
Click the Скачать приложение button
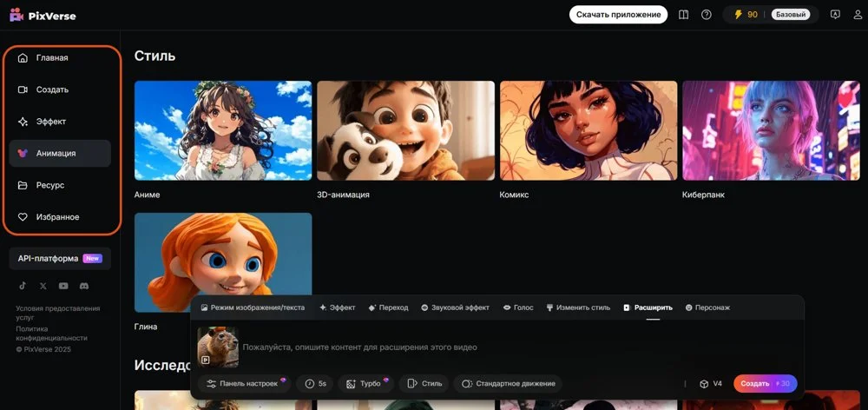point(618,15)
